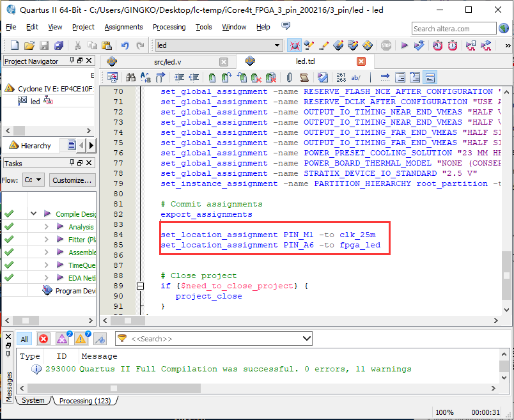Screen dimensions: 514x420
Task: Open the Assignments menu
Action: (x=123, y=27)
